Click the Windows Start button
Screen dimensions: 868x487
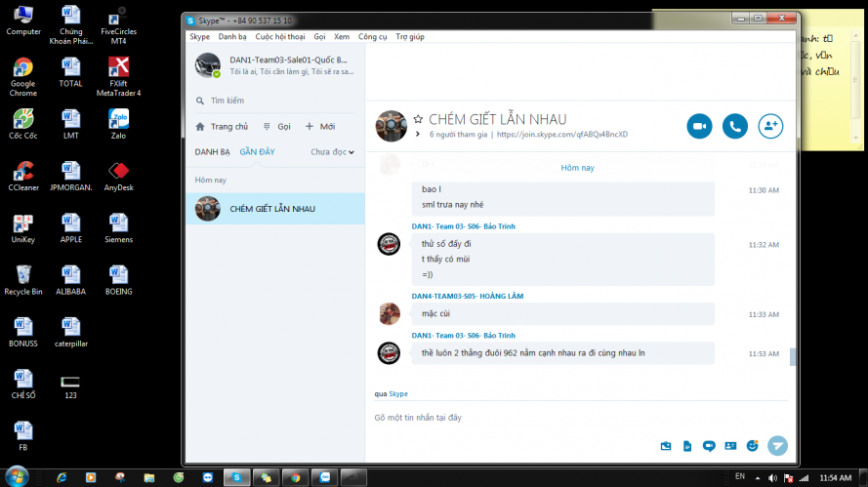[16, 477]
